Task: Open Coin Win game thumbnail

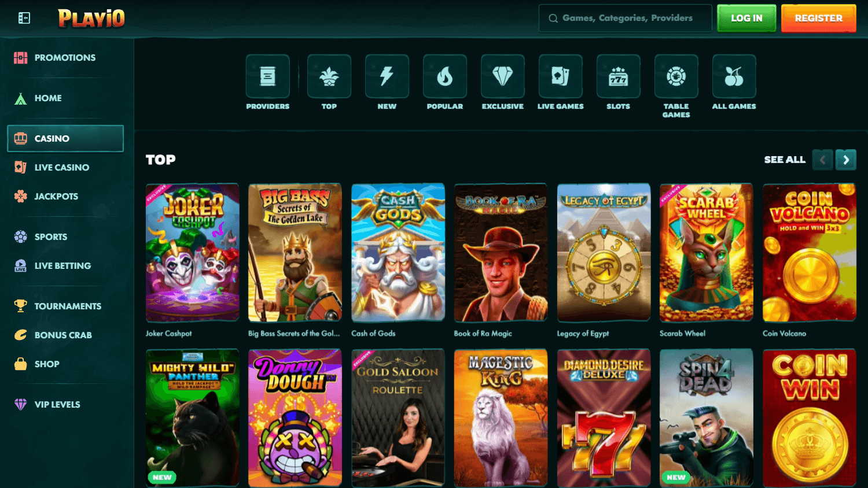Action: [x=809, y=417]
